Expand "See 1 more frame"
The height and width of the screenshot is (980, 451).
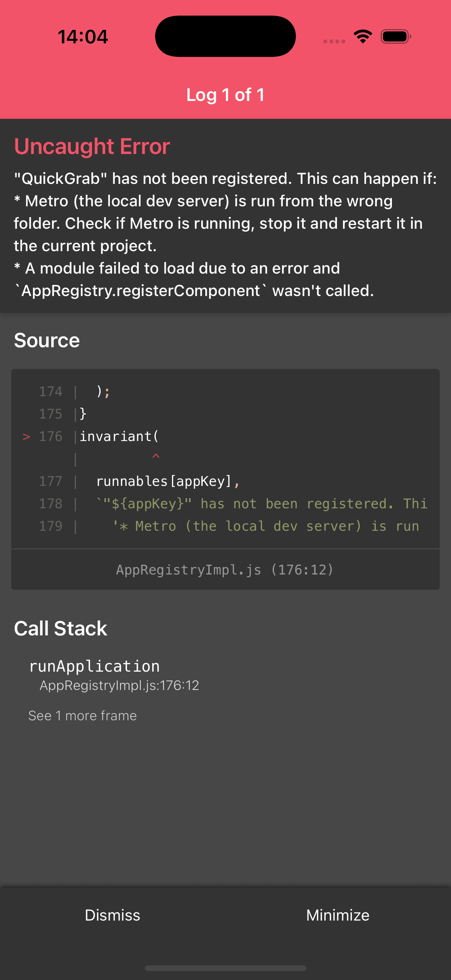(x=83, y=716)
